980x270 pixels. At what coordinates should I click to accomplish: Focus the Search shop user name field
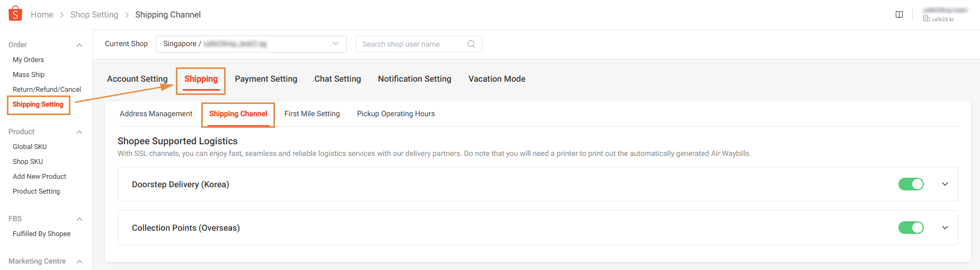click(411, 44)
